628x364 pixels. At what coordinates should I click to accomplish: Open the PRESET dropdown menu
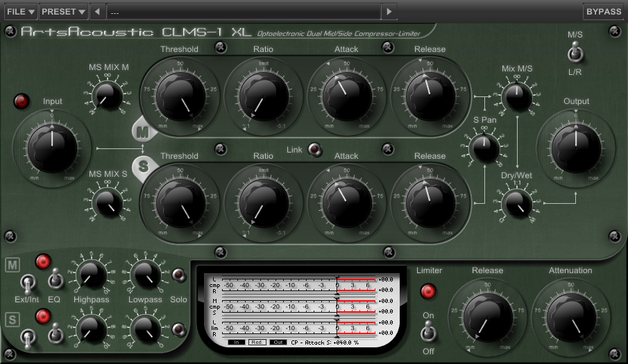[x=63, y=12]
